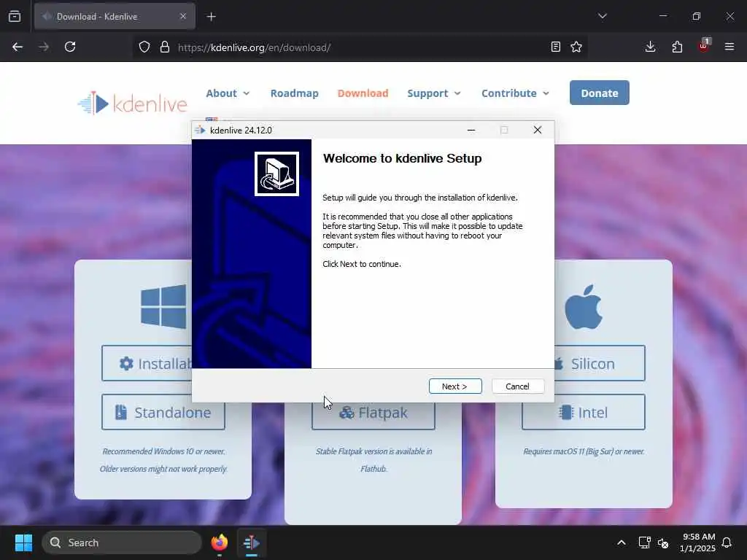747x560 pixels.
Task: Show site security padlock info
Action: pos(165,47)
